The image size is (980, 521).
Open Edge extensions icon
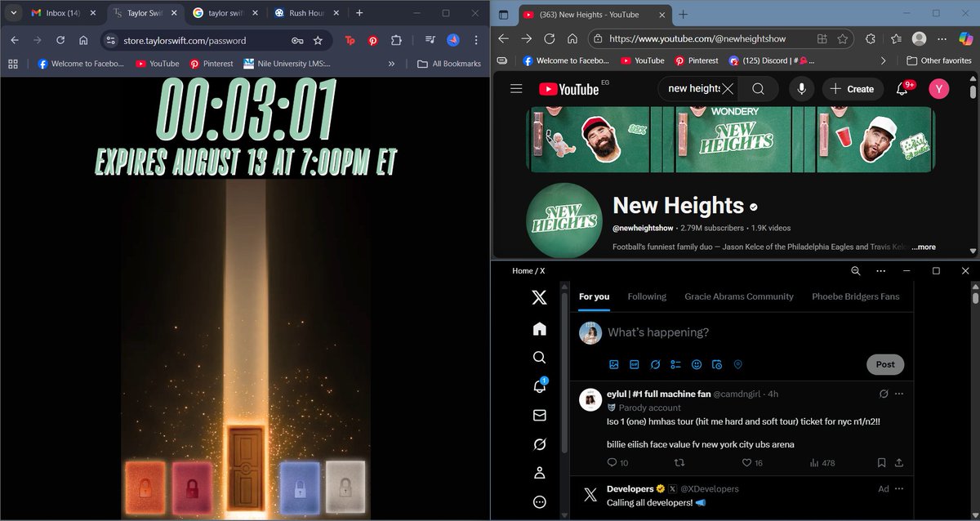[x=871, y=38]
